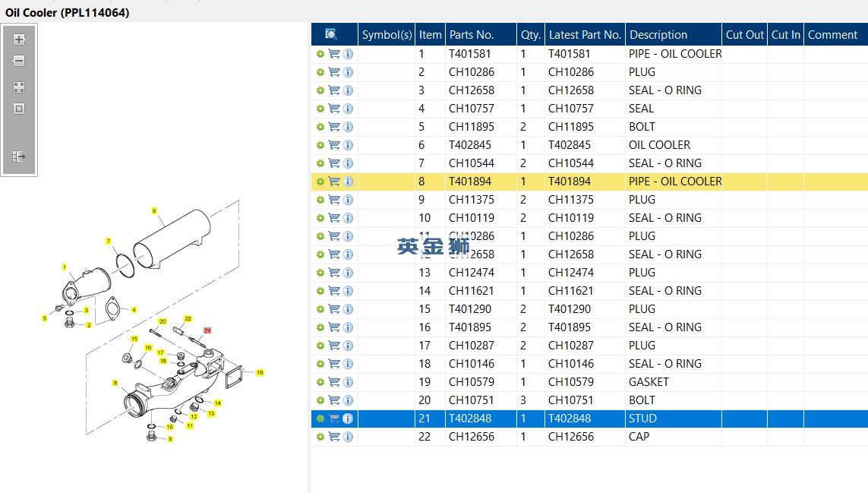Select part number CH10751 in Parts No. column

coord(472,400)
